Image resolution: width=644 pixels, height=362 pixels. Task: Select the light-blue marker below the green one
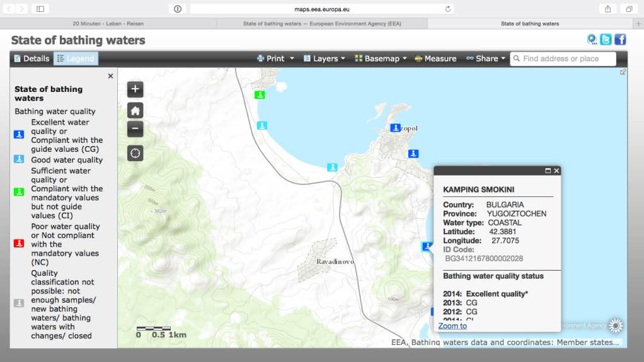[262, 125]
